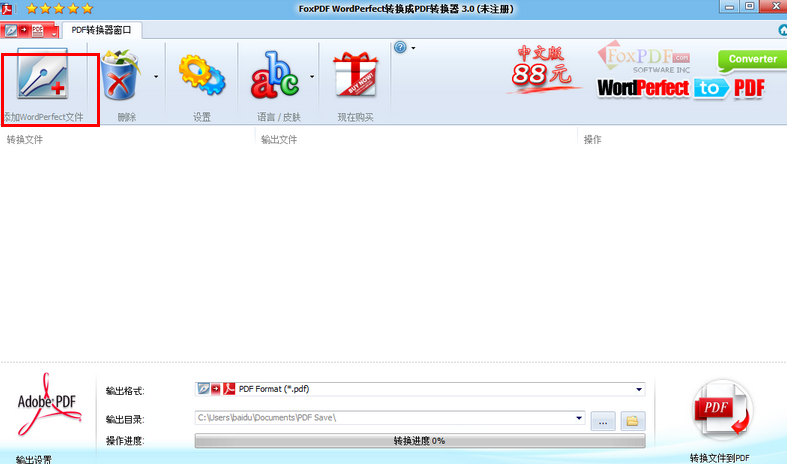Click the 转换文件到PDF label
The width and height of the screenshot is (787, 464).
[720, 458]
